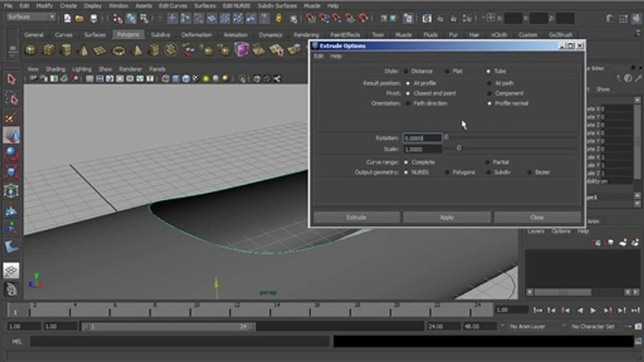The width and height of the screenshot is (644, 362).
Task: Open viewport Shading menu
Action: (55, 69)
